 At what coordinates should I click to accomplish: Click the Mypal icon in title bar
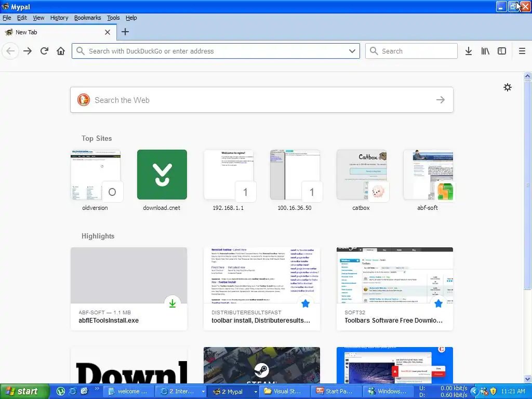5,6
